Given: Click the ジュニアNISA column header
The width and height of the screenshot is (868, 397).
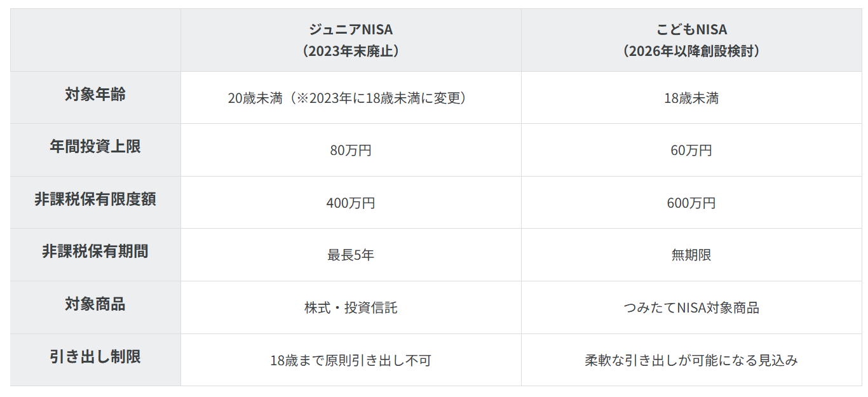Looking at the screenshot, I should [x=351, y=40].
